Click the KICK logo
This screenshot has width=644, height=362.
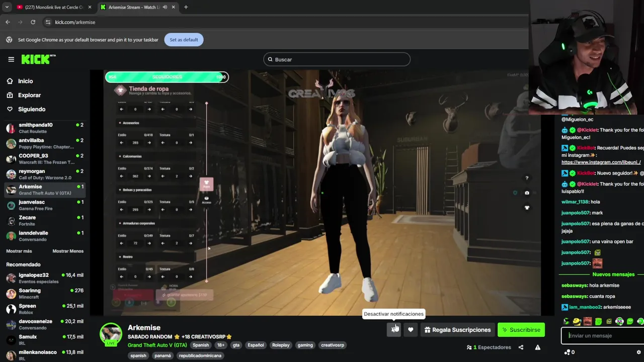pyautogui.click(x=38, y=59)
